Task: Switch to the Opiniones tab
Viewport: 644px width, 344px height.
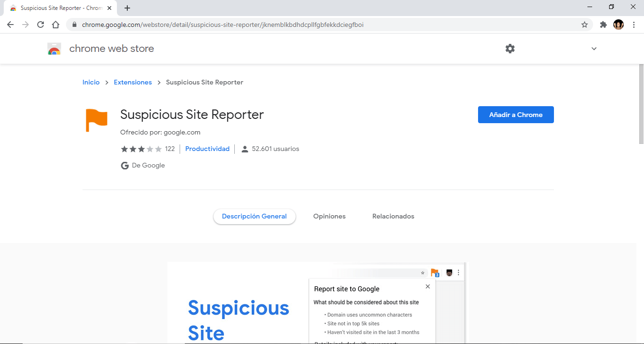Action: click(330, 216)
